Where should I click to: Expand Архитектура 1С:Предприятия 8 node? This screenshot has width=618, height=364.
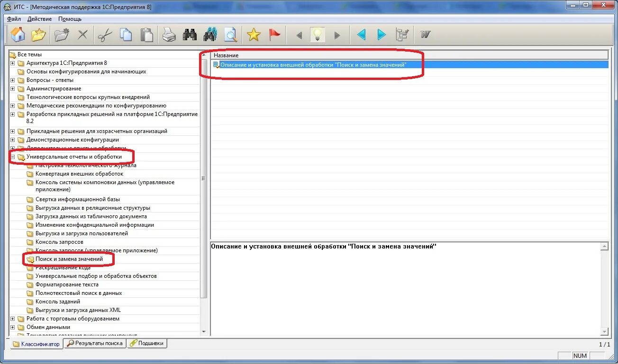[13, 63]
